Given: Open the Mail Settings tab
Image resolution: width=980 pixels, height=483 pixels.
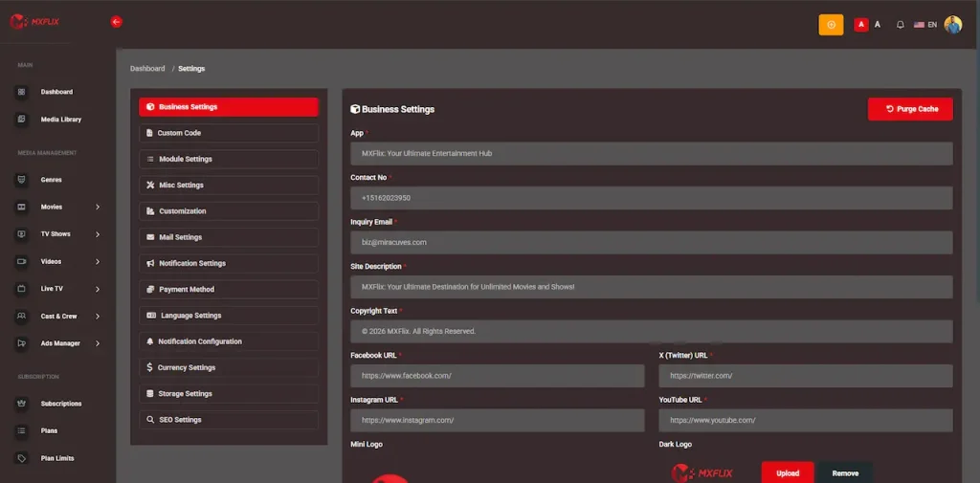Looking at the screenshot, I should tap(229, 237).
